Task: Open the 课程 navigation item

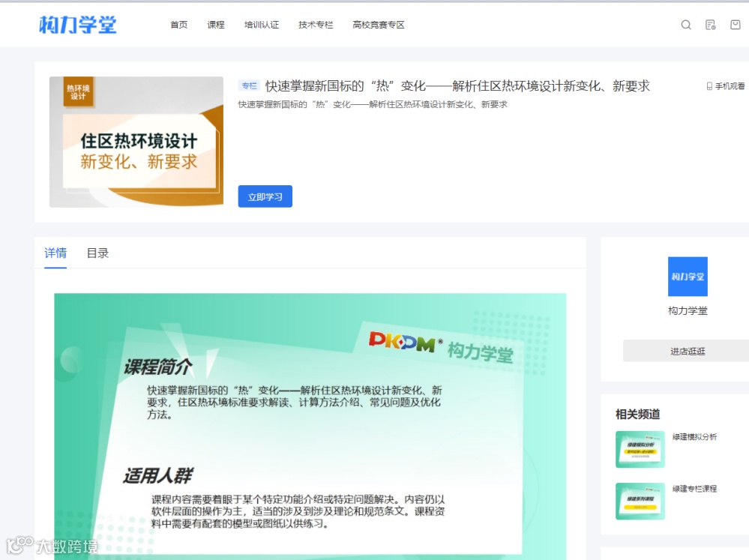Action: 216,25
